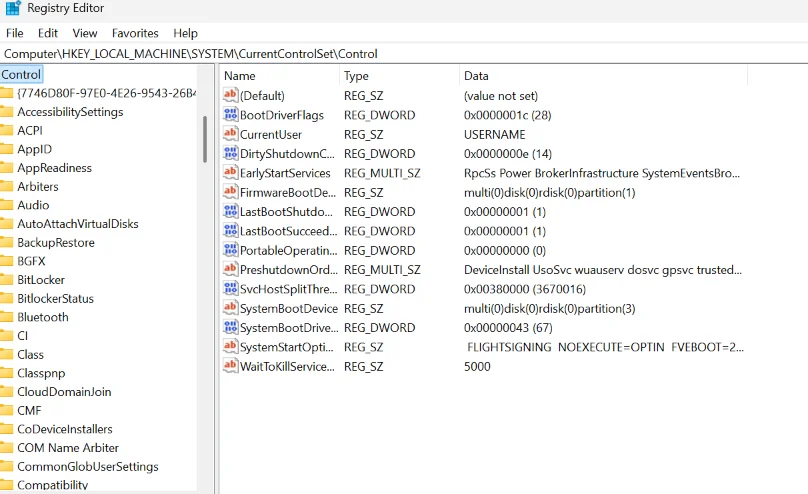The image size is (808, 494).
Task: Click the multi(0)disk(0)rdisk(0)partition(3) data value
Action: point(550,309)
